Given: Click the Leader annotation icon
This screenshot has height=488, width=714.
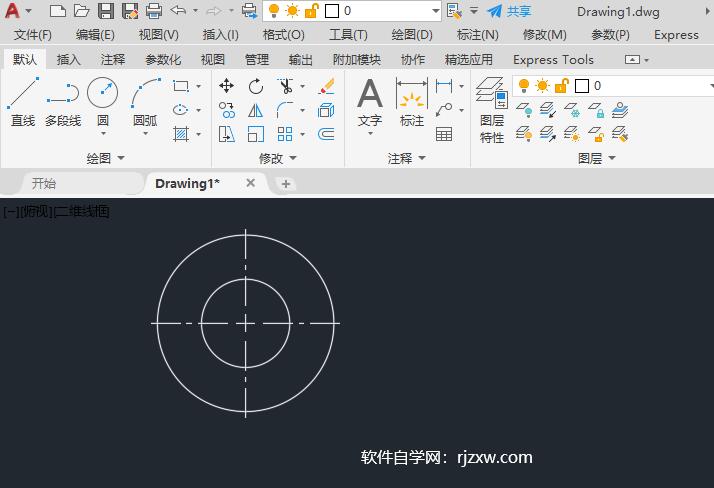Looking at the screenshot, I should [x=444, y=110].
